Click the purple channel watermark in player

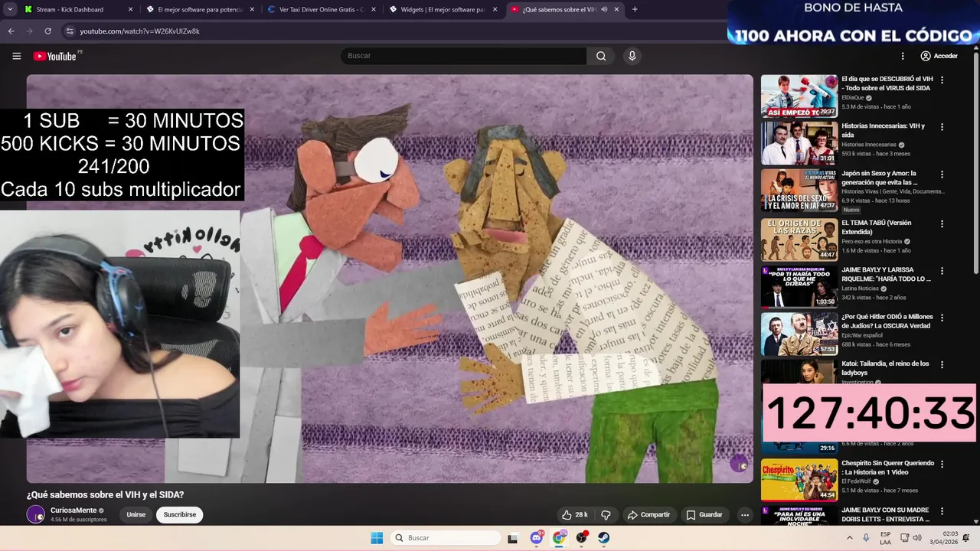(739, 463)
